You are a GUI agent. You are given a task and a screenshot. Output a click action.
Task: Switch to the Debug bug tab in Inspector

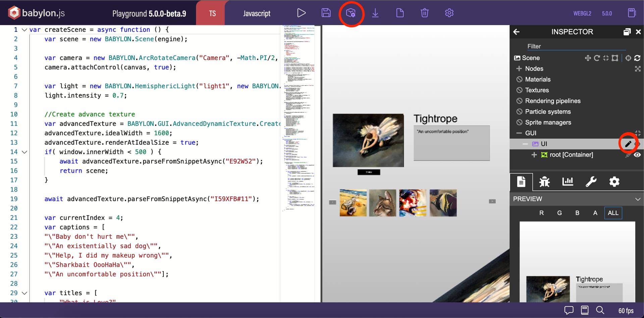coord(544,181)
